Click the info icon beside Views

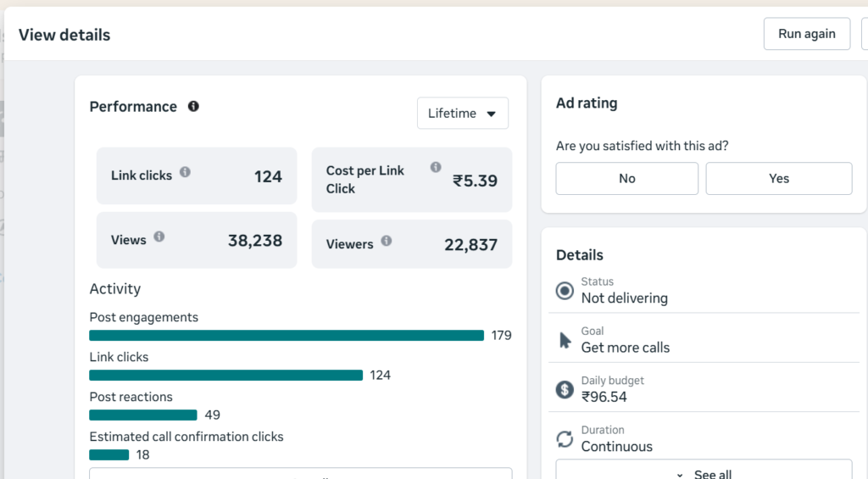[159, 237]
